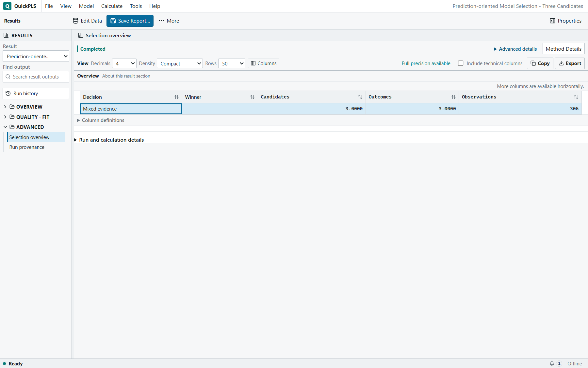Viewport: 588px width, 368px height.
Task: Open the Rows per page dropdown
Action: [232, 63]
